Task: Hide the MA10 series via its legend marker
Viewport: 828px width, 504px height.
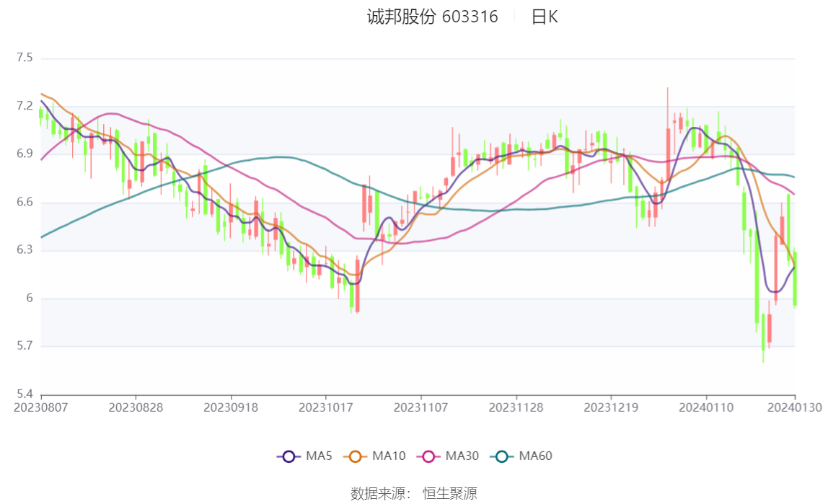Action: pos(355,456)
